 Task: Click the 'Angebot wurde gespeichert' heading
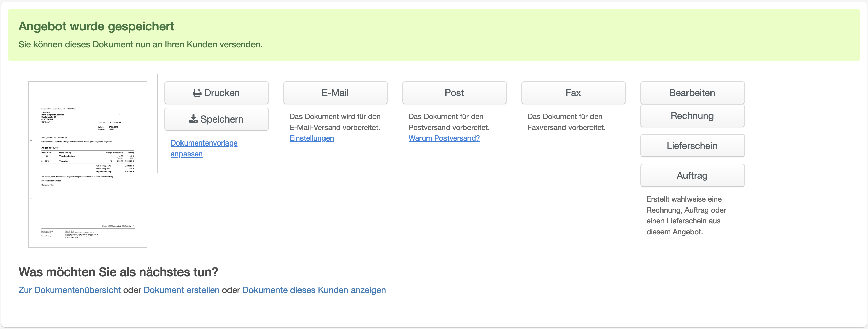(96, 26)
